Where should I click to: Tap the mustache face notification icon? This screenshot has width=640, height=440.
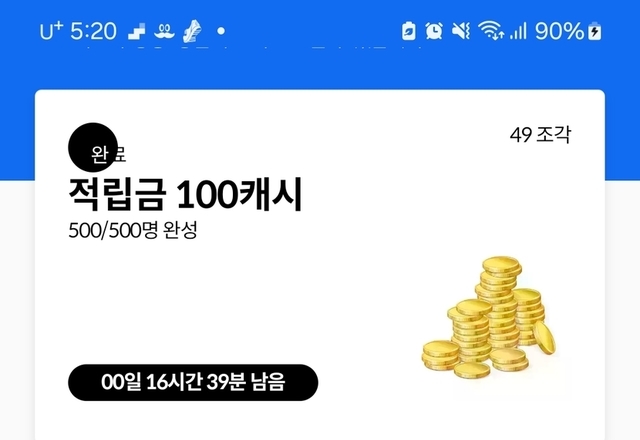pos(164,32)
